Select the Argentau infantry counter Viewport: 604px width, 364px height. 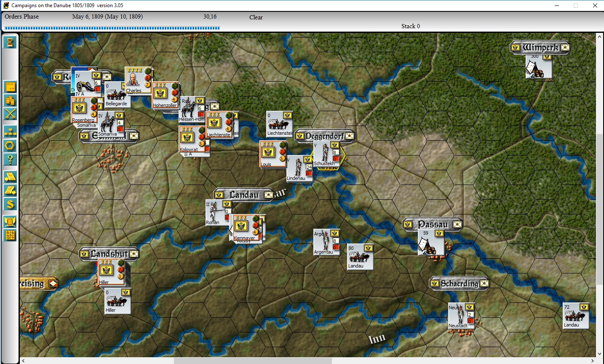pyautogui.click(x=326, y=242)
